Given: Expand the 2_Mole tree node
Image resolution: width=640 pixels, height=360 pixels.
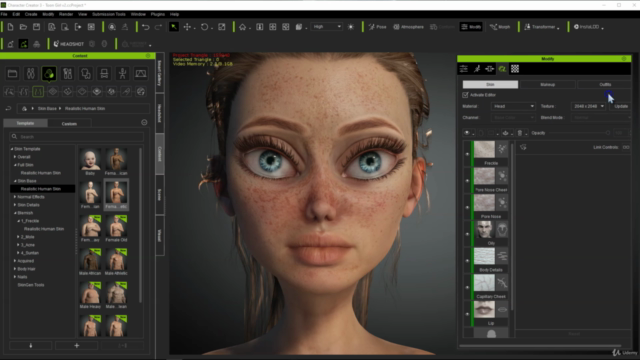Looking at the screenshot, I should click(x=18, y=237).
